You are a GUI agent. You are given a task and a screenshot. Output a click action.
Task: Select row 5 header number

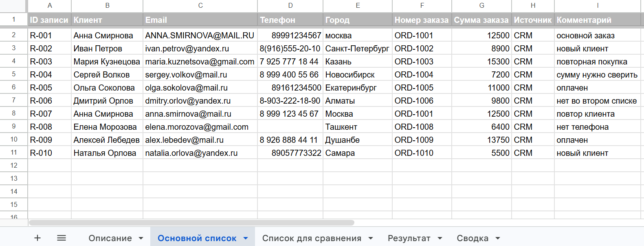click(14, 74)
